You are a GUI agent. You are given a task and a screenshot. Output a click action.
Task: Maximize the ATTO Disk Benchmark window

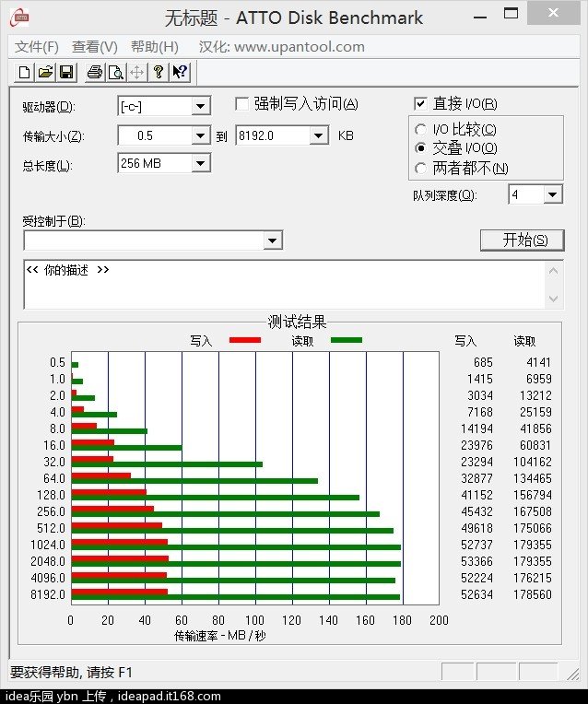point(511,14)
